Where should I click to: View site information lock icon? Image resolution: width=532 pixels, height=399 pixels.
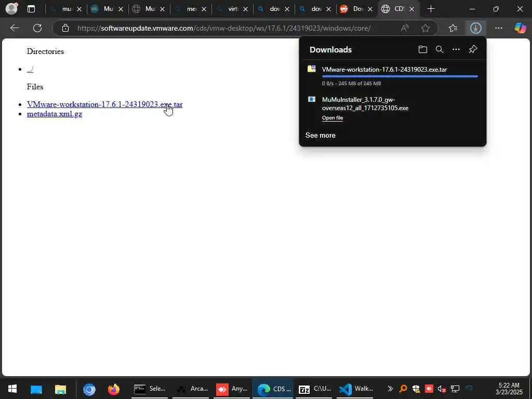[x=65, y=28]
